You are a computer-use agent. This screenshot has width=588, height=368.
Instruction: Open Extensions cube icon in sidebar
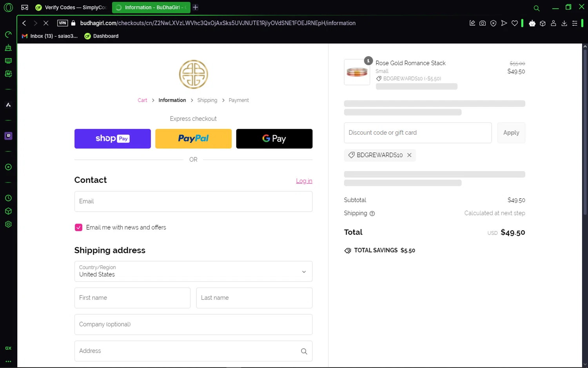[8, 211]
